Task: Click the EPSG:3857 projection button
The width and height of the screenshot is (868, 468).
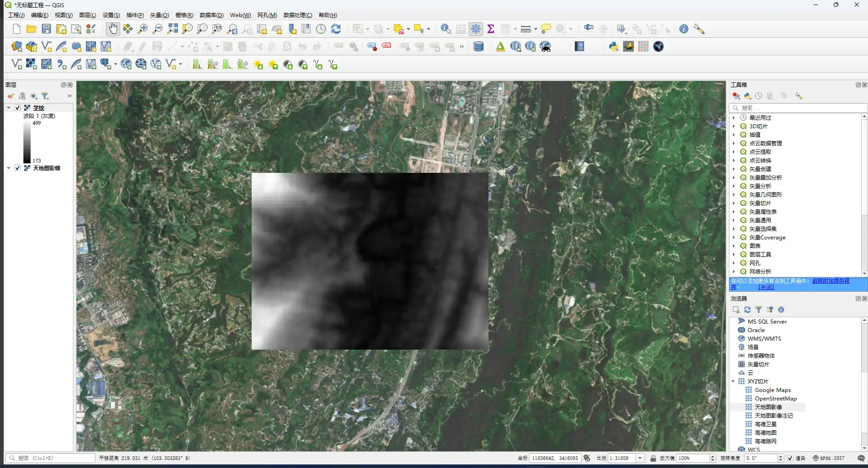Action: [x=828, y=458]
